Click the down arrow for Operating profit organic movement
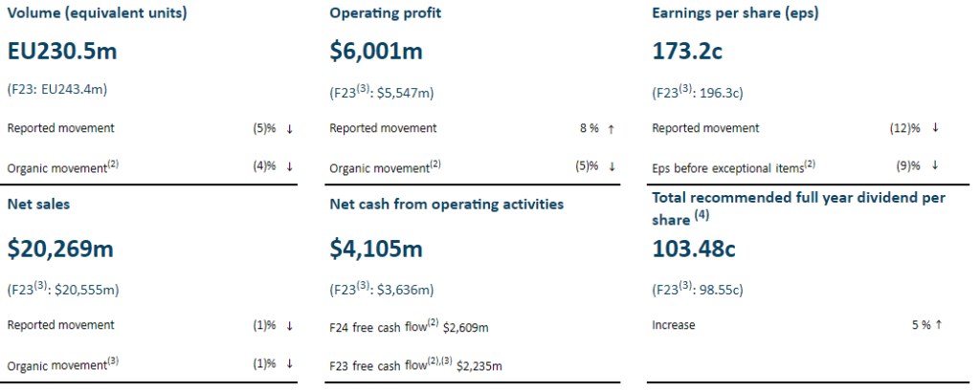980x390 pixels. point(612,166)
